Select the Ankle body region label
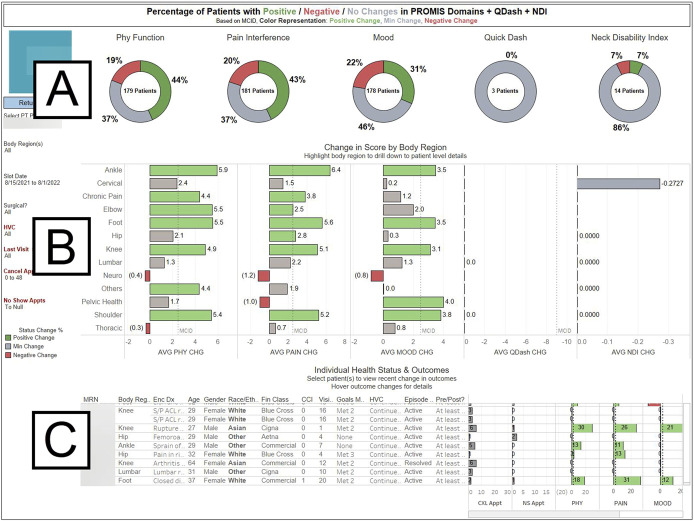Screen dimensions: 694x521 (x=113, y=170)
